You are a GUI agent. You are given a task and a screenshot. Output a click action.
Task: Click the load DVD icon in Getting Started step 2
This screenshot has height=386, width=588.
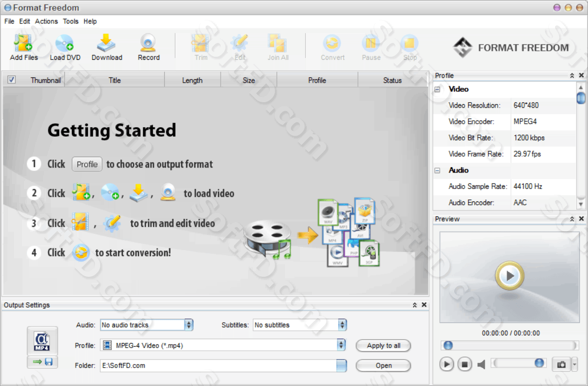tap(110, 192)
